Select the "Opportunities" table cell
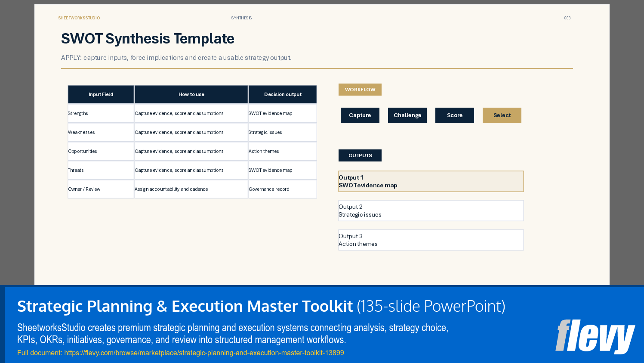Viewport: 644px width, 363px height. [101, 151]
